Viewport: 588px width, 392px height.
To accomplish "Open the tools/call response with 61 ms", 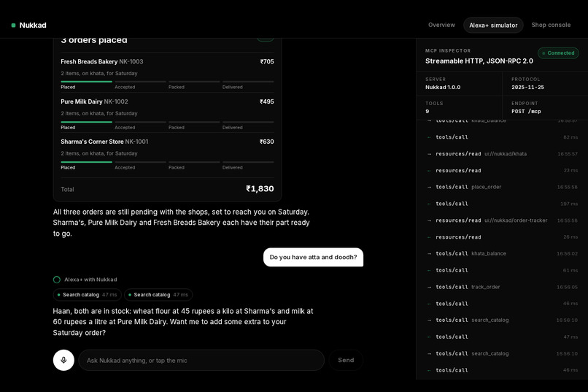I will pos(503,270).
